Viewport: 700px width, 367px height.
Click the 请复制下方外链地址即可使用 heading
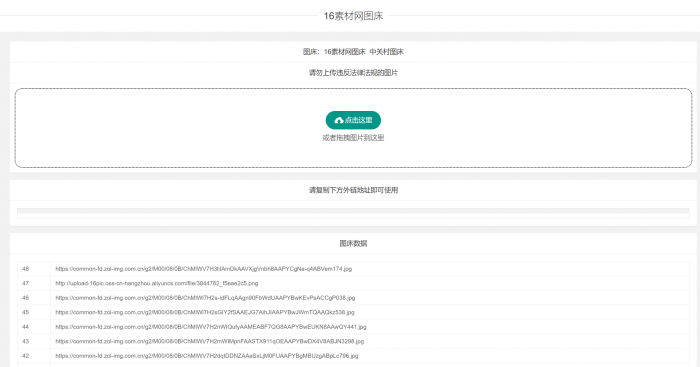(353, 190)
